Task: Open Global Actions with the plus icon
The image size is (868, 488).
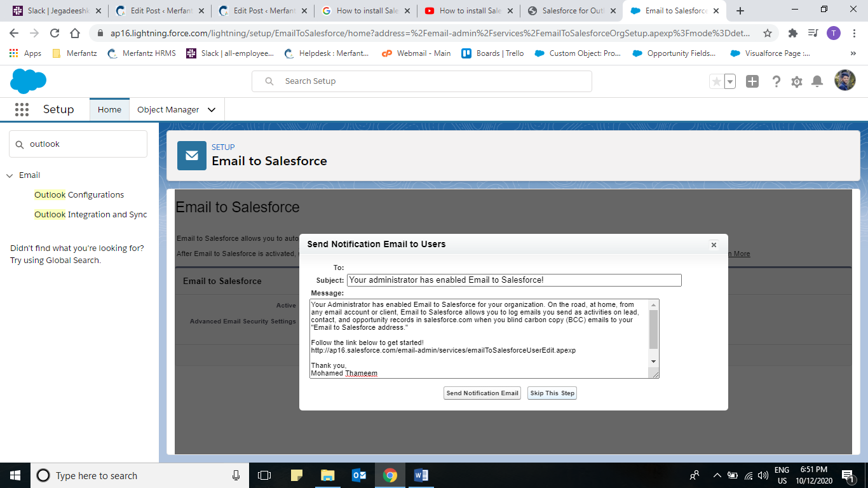Action: [x=752, y=81]
